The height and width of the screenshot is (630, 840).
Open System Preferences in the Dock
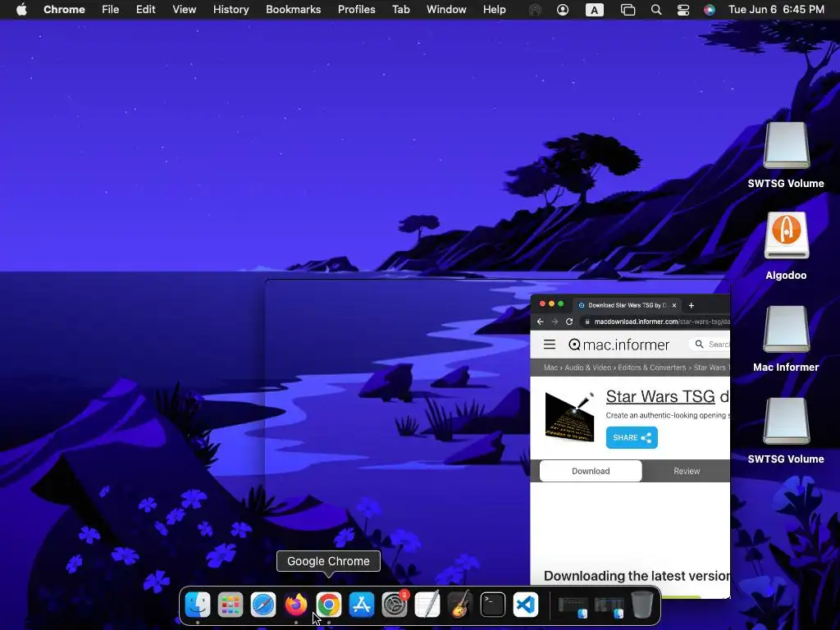395,605
